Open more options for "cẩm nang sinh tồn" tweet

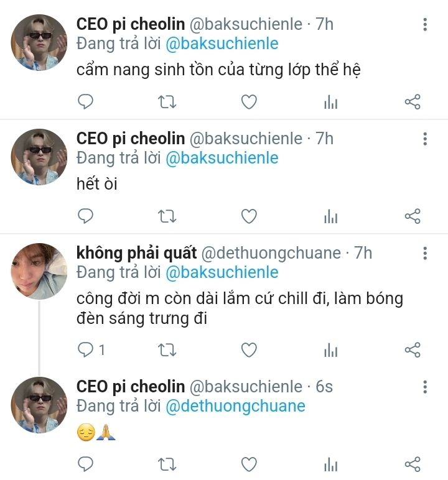[425, 25]
